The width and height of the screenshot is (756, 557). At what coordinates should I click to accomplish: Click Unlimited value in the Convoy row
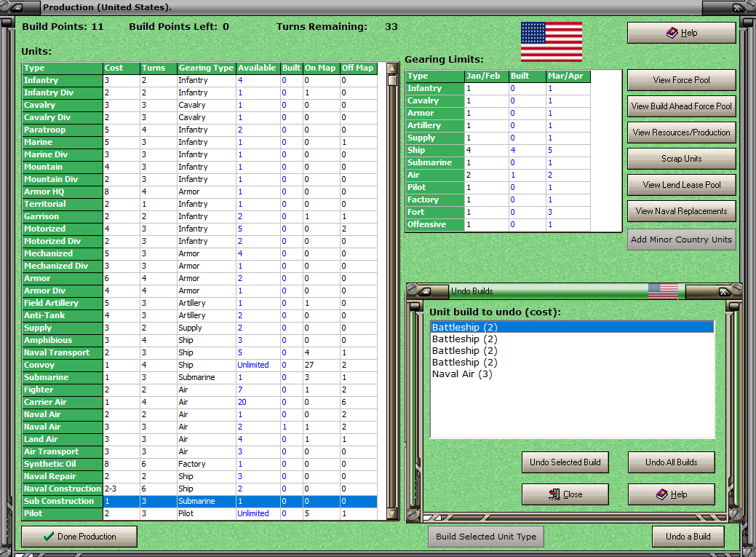click(253, 365)
